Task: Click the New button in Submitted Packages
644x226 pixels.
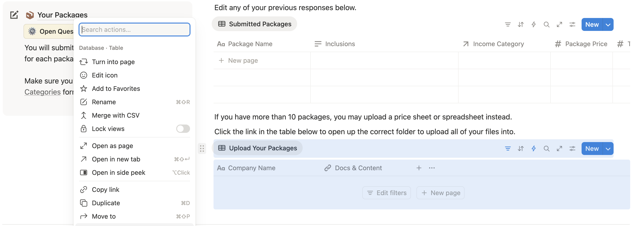Action: (591, 24)
